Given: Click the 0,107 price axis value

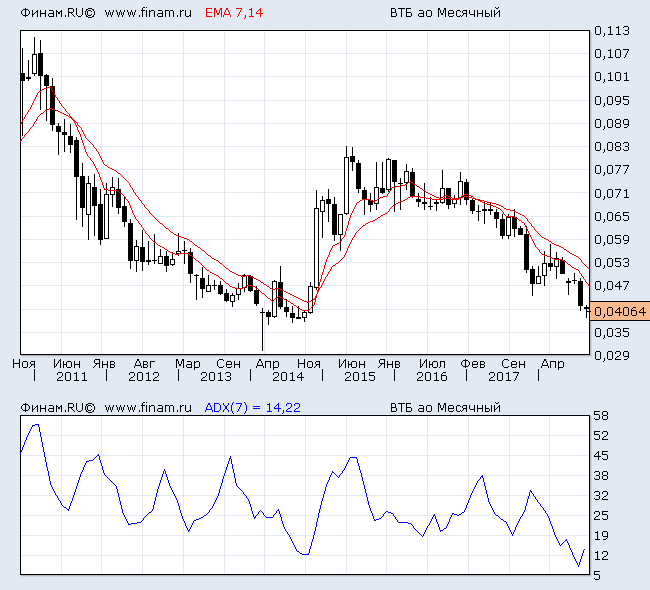Looking at the screenshot, I should pyautogui.click(x=611, y=53).
